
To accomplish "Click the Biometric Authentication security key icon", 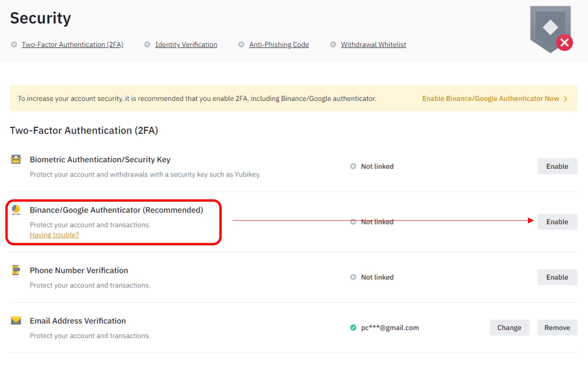I will (x=16, y=159).
